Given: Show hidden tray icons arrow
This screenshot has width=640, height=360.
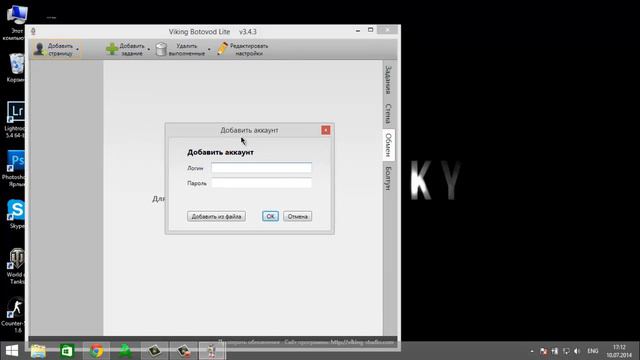Looking at the screenshot, I should click(532, 351).
